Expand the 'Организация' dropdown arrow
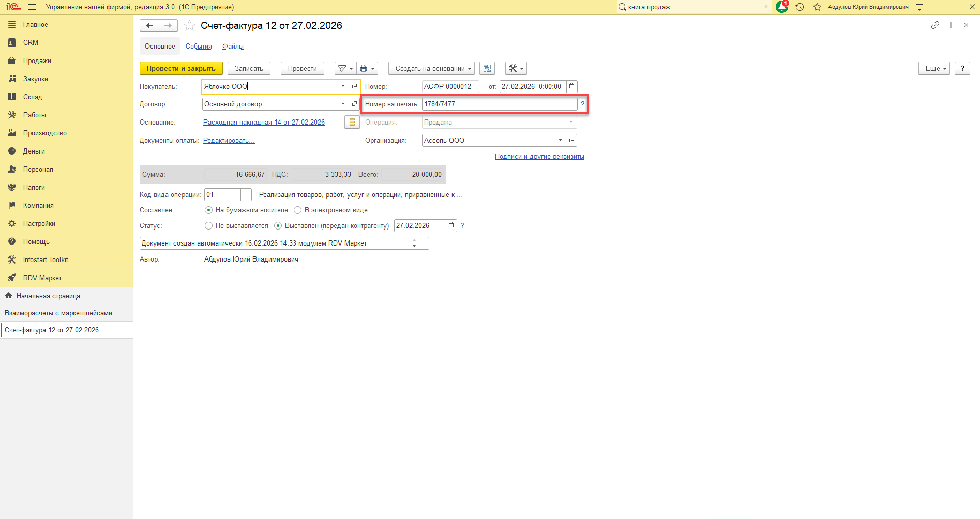Screen dimensions: 980x519 coord(560,140)
